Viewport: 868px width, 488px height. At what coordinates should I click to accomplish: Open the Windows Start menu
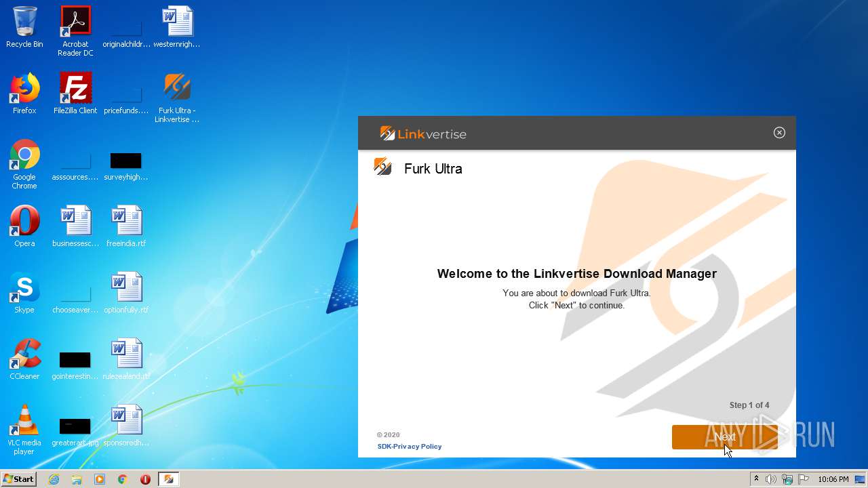click(x=19, y=479)
